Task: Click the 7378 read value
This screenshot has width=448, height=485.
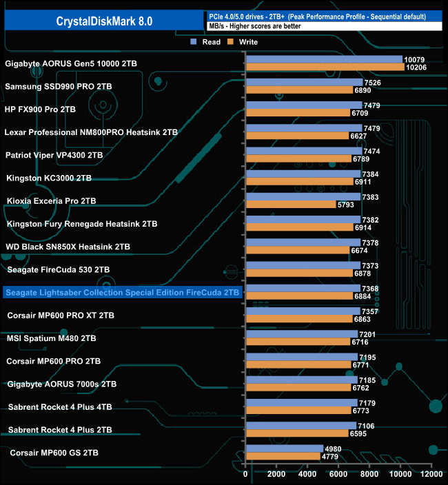Action: (370, 242)
